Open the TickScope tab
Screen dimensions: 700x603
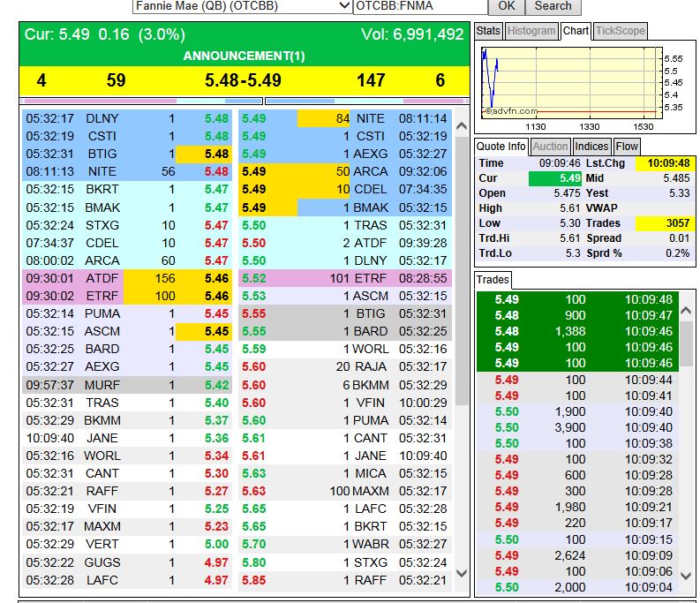coord(620,31)
